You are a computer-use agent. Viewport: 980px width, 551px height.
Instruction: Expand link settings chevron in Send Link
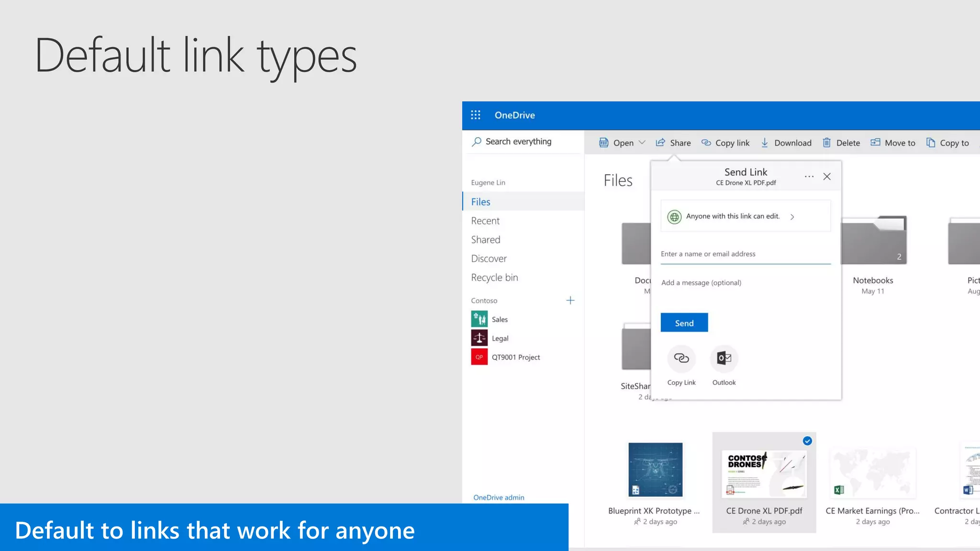tap(792, 217)
